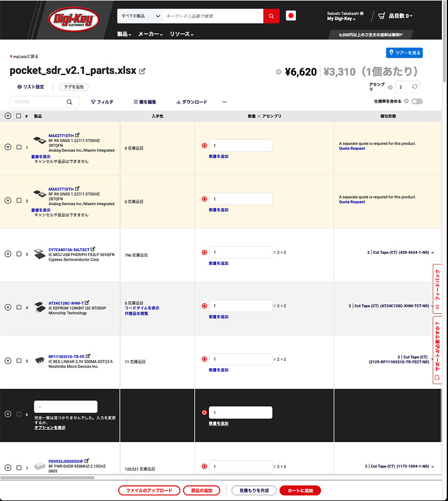The height and width of the screenshot is (501, 448).
Task: Open the Japan flag region selector
Action: tap(291, 16)
